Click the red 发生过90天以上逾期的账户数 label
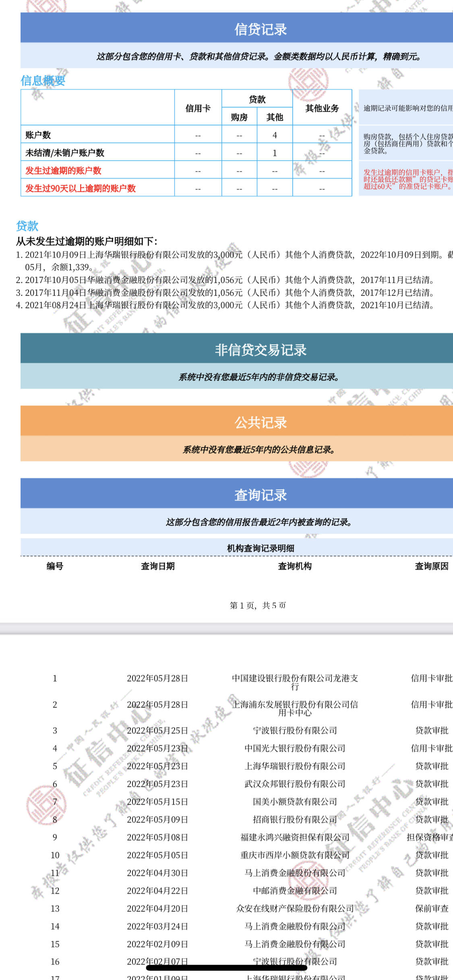Viewport: 453px width, 980px height. (81, 188)
